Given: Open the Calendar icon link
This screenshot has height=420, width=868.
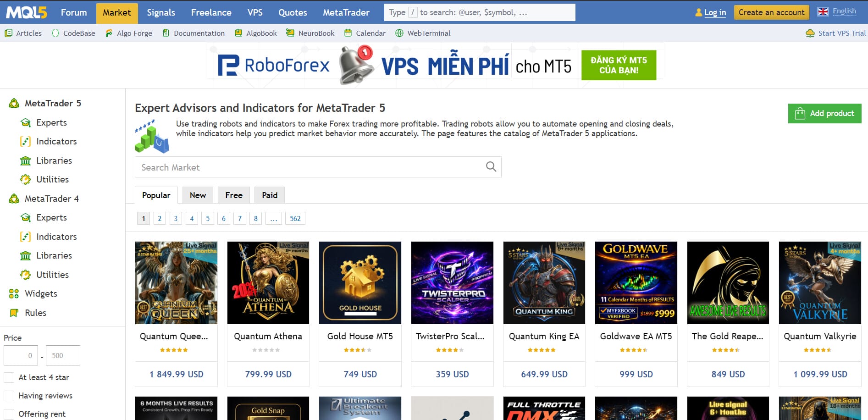Looking at the screenshot, I should (x=365, y=33).
